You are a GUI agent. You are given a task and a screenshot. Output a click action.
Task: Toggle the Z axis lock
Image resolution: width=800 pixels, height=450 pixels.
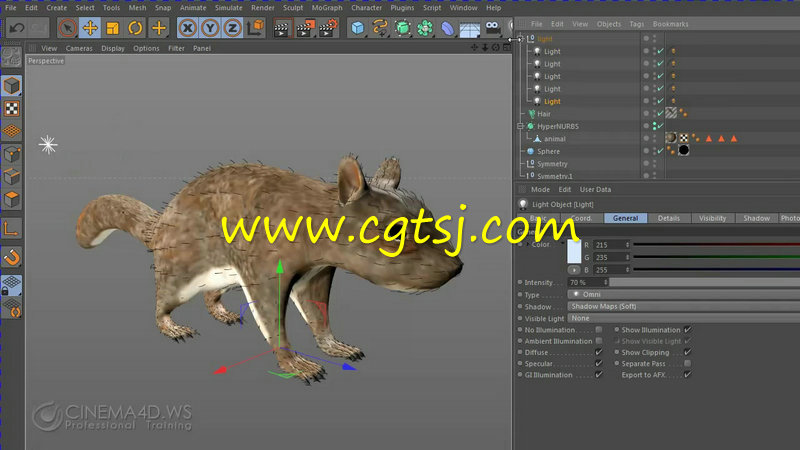click(x=233, y=28)
